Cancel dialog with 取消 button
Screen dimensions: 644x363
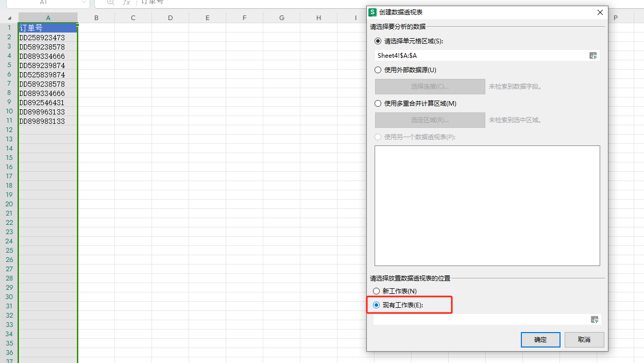point(584,340)
